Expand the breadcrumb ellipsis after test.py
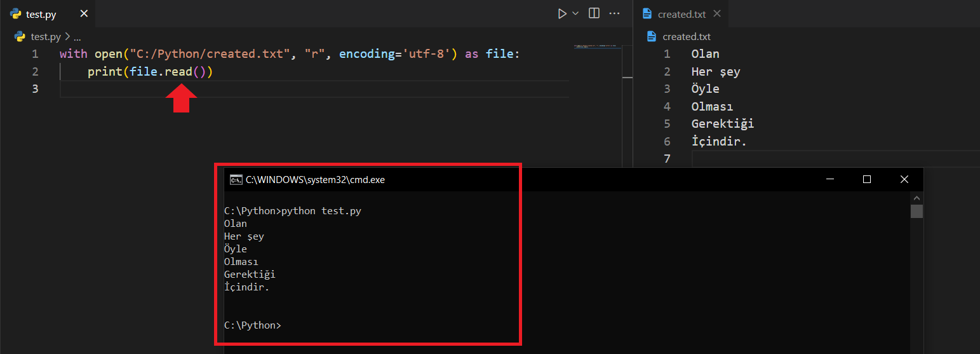Viewport: 980px width, 354px height. pyautogui.click(x=77, y=37)
